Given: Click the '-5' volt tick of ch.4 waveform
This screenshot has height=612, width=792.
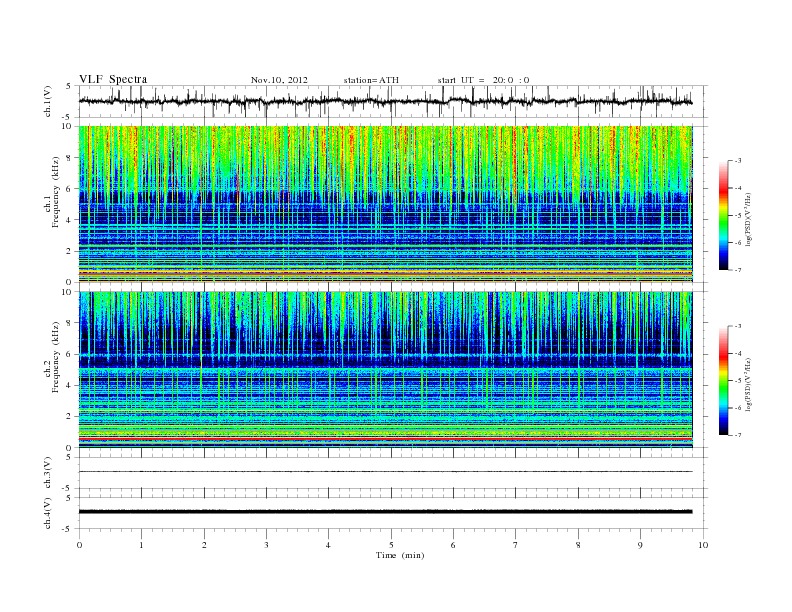Looking at the screenshot, I should (x=67, y=529).
